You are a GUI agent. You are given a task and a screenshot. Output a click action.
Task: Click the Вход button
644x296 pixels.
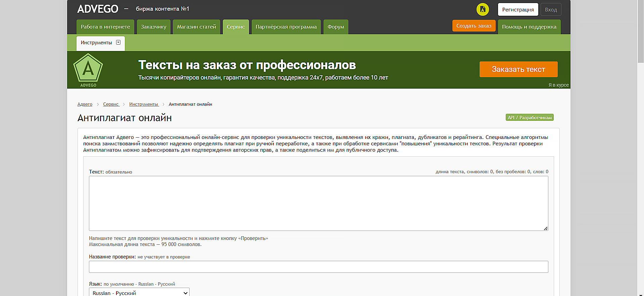[551, 9]
